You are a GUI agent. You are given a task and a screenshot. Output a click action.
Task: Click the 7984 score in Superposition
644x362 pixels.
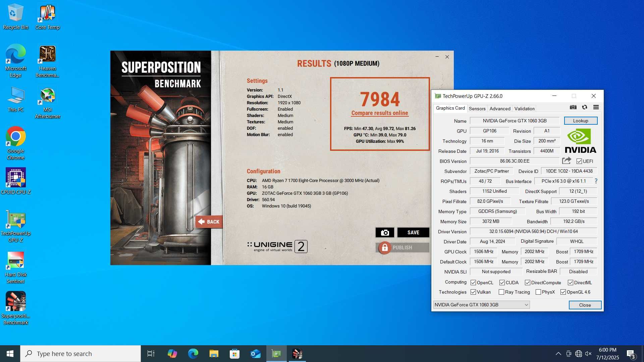[380, 99]
